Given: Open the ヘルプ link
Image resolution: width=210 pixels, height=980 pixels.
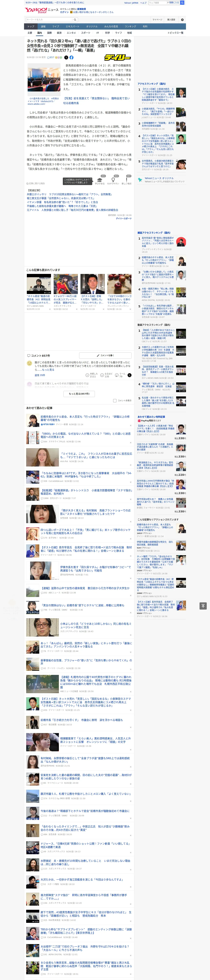Looking at the screenshot, I should click(x=143, y=3).
